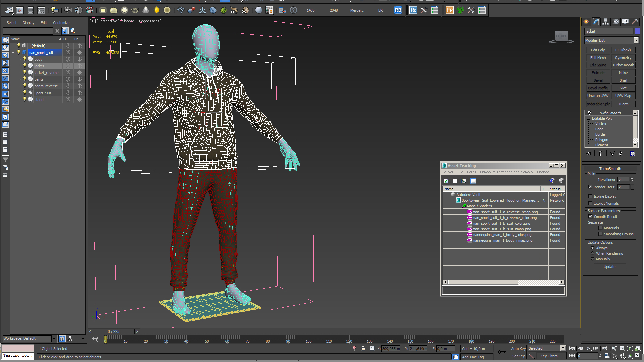Viewport: 644px width, 362px height.
Task: Collapse the Editable Poly stack entry
Action: click(x=589, y=118)
